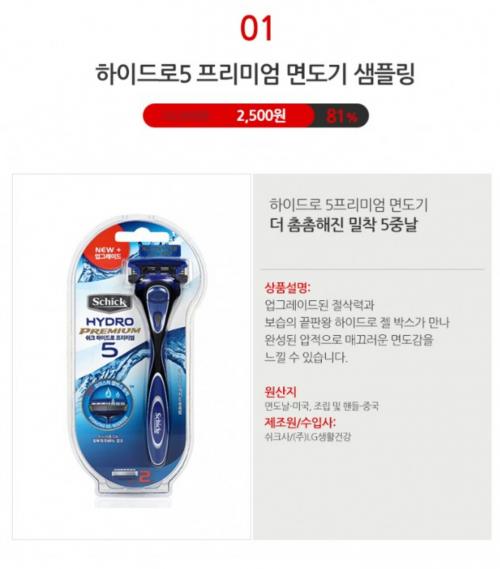Click the 하이드로5 프리미엄 면도기 샘플링 title

(x=255, y=74)
